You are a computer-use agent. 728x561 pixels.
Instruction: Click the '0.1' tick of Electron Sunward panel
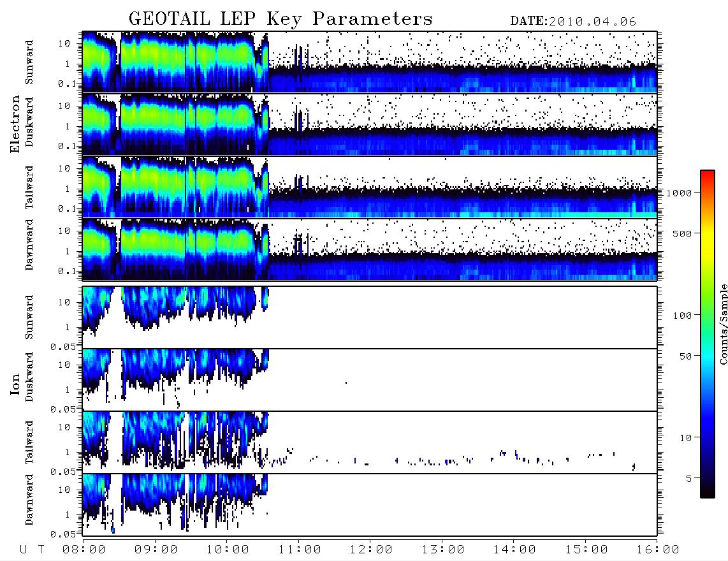click(x=67, y=84)
